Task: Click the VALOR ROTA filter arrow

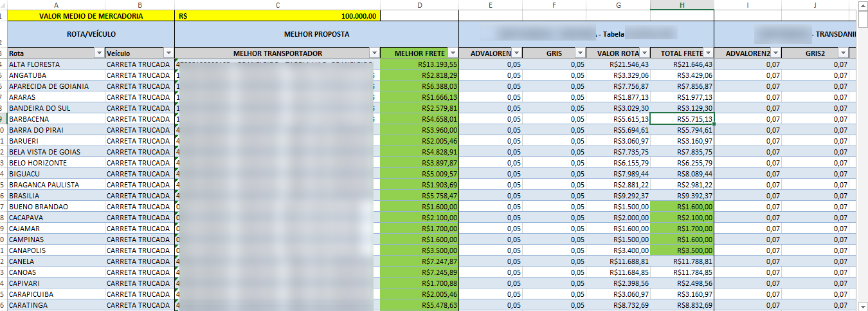Action: pos(644,53)
